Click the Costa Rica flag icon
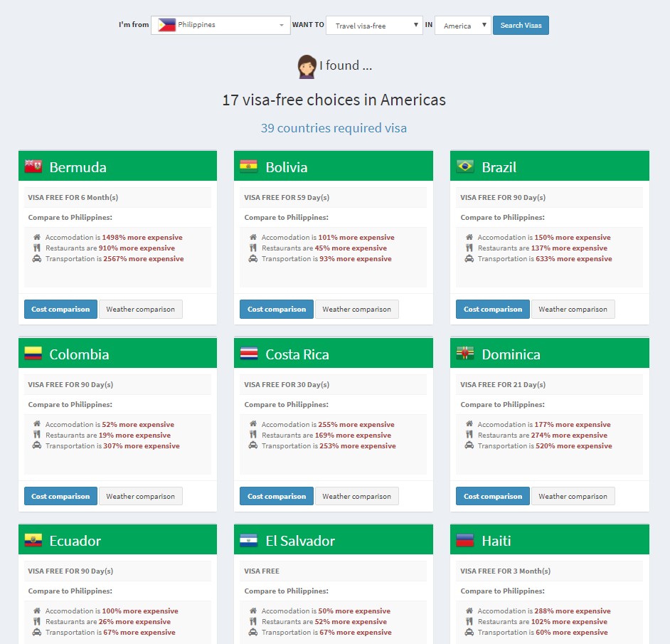The image size is (670, 644). pos(249,353)
